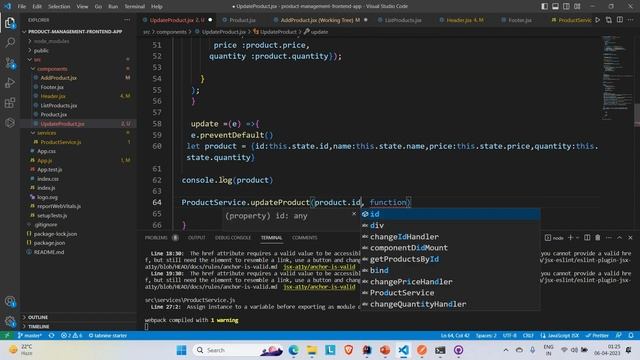The width and height of the screenshot is (640, 360).
Task: Open the Terminal menu
Action: (135, 7)
